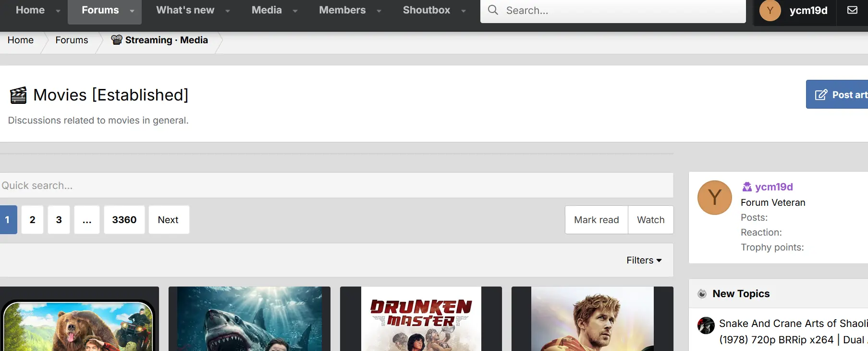
Task: Open Media in the top navigation
Action: point(267,10)
